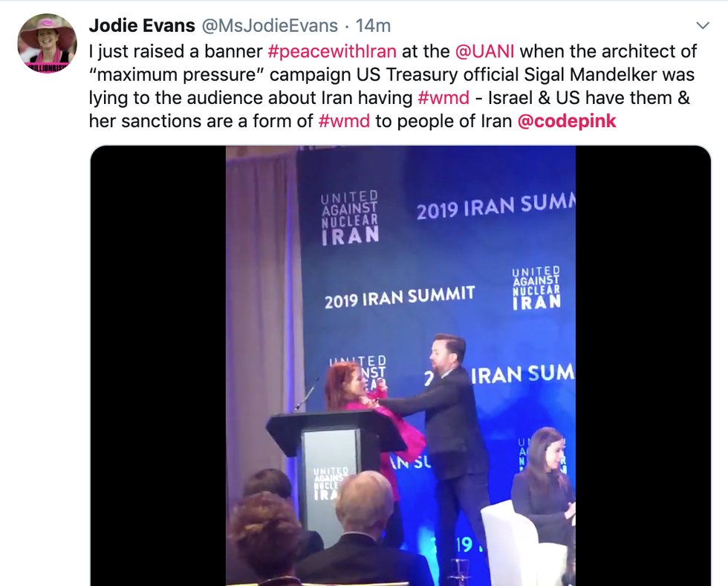Open #wmd hashtag before 'to people of Iran'

(344, 121)
